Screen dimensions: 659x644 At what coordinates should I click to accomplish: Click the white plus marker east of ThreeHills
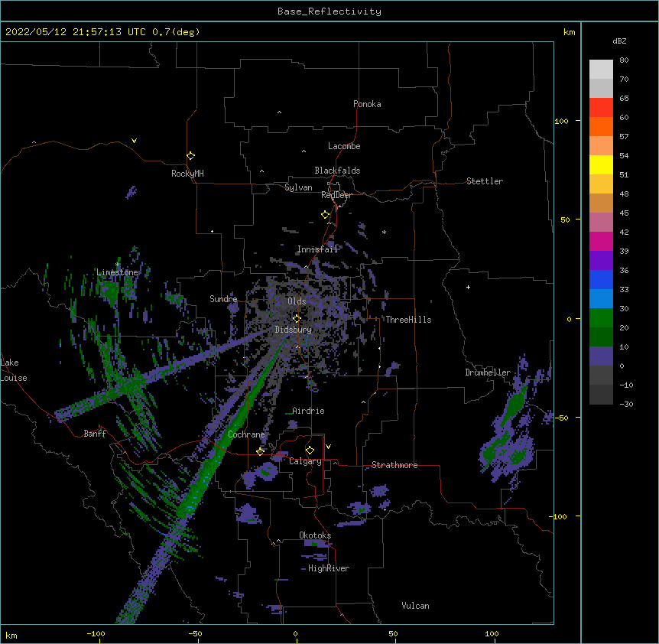(x=468, y=287)
